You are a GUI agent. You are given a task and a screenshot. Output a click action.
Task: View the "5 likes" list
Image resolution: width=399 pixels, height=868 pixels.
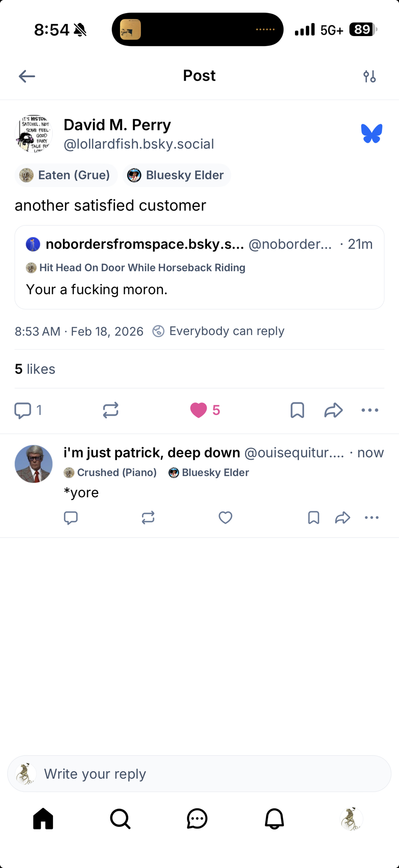click(x=35, y=369)
